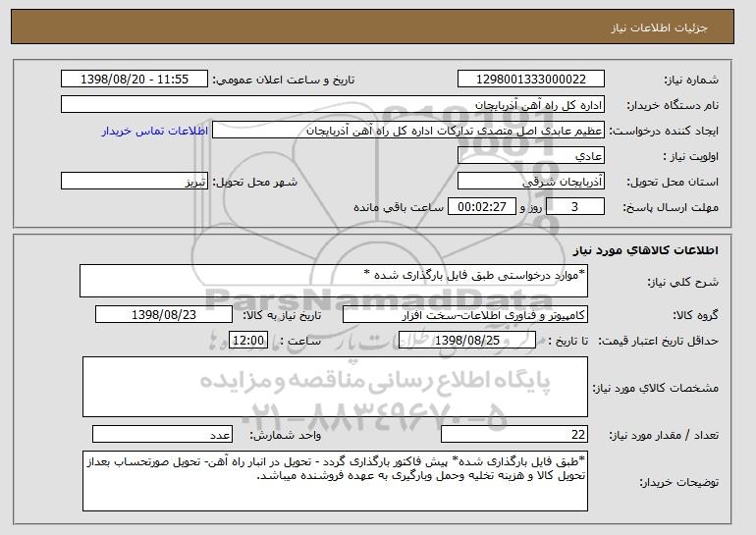The width and height of the screenshot is (756, 535).
Task: Click the price validity date field 1398/08/25
Action: click(467, 341)
